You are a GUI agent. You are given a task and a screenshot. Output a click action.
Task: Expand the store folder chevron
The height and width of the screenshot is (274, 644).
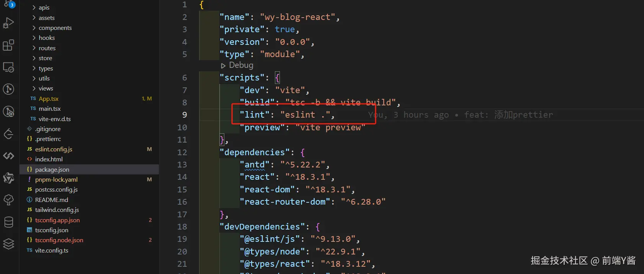34,58
